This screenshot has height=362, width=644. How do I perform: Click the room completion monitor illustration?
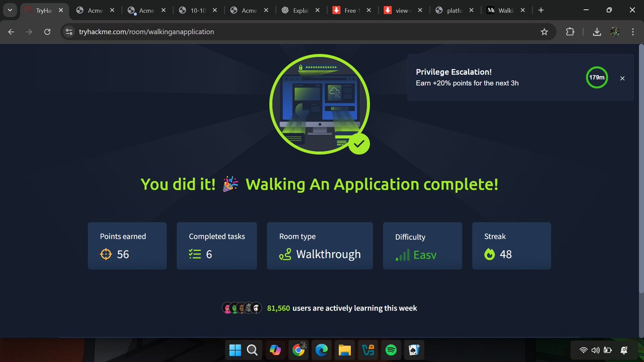(320, 105)
